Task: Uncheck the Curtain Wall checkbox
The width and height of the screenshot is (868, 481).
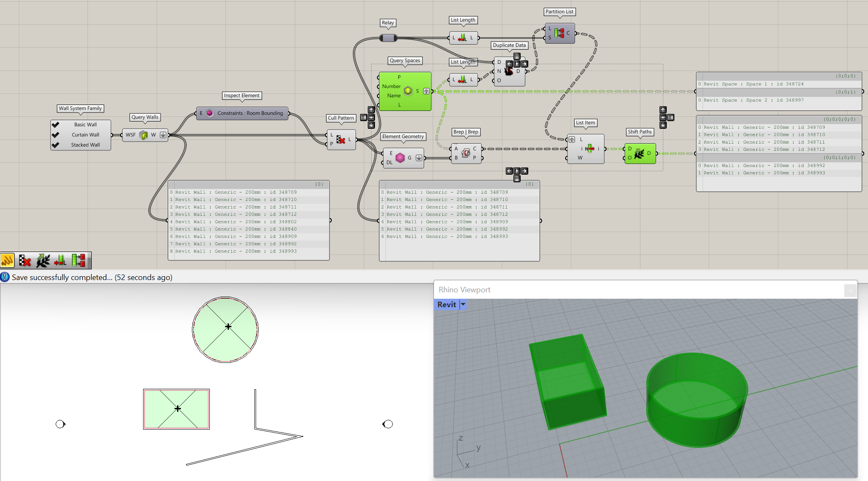Action: [56, 135]
